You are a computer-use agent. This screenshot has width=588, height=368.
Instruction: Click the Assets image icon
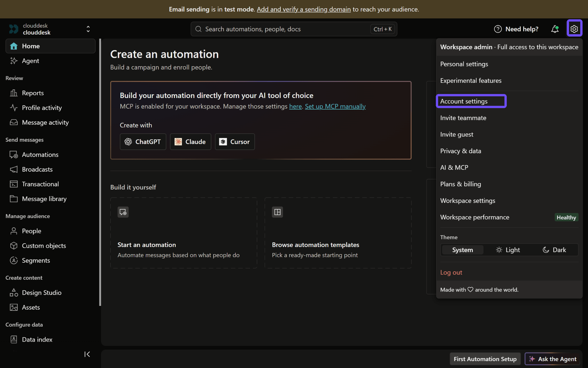coord(13,307)
